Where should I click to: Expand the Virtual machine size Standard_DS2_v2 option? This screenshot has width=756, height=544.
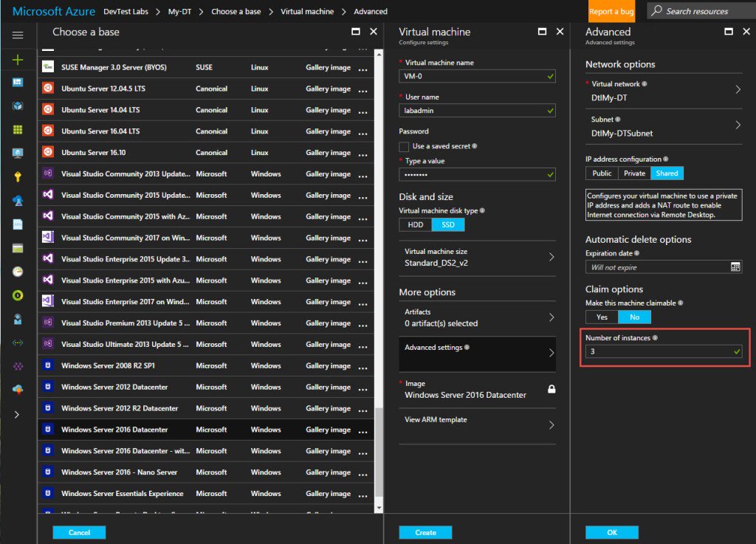(477, 255)
